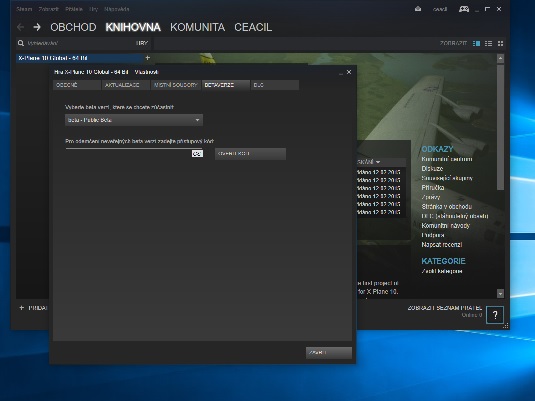Click the library scrollbar down arrow

(x=500, y=293)
